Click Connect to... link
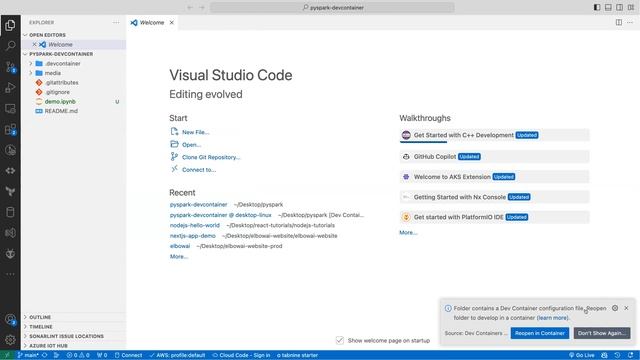The height and width of the screenshot is (360, 640). (x=199, y=170)
